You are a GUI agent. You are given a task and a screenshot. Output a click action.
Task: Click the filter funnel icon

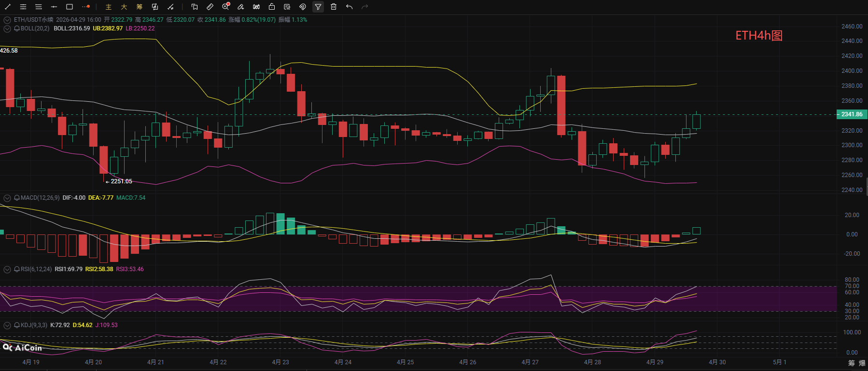318,7
